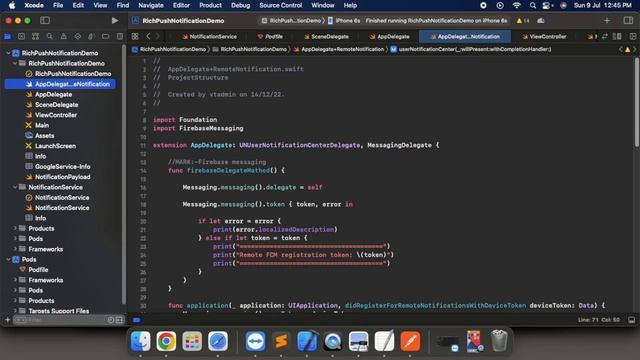The image size is (640, 360).
Task: Open the Product menu
Action: click(210, 5)
